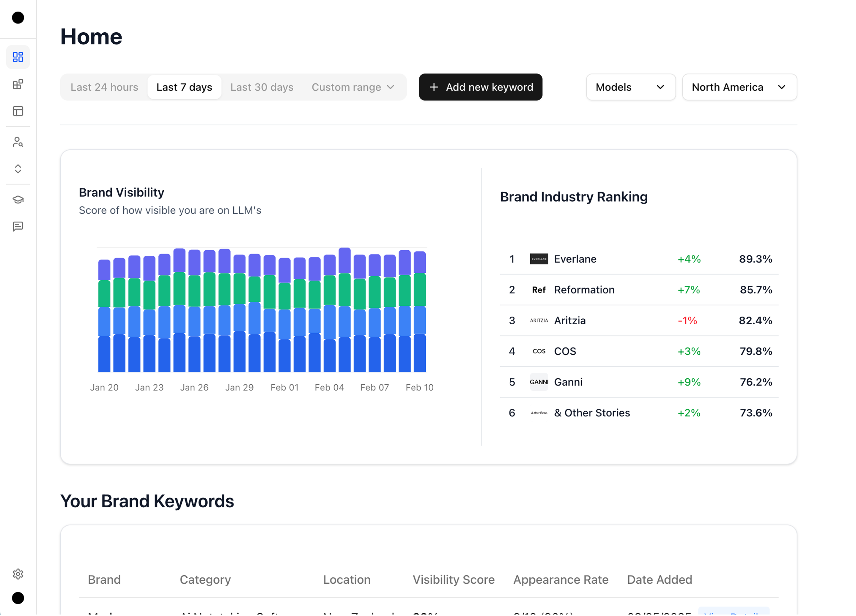Open the Models dropdown

(631, 87)
